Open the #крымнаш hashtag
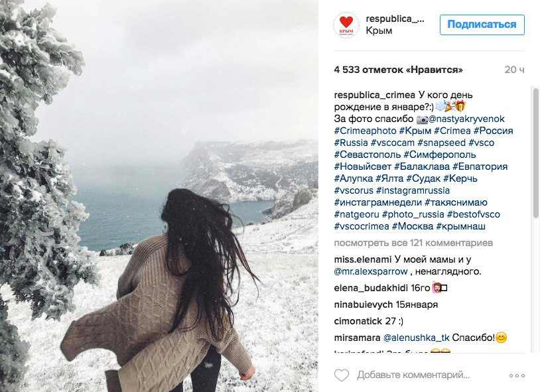Screen dimensions: 540x392 coord(460,226)
